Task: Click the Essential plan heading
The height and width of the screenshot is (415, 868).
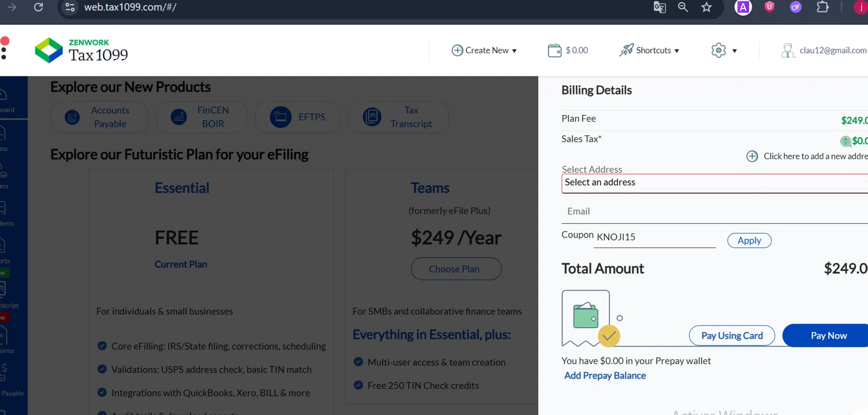Action: 182,188
